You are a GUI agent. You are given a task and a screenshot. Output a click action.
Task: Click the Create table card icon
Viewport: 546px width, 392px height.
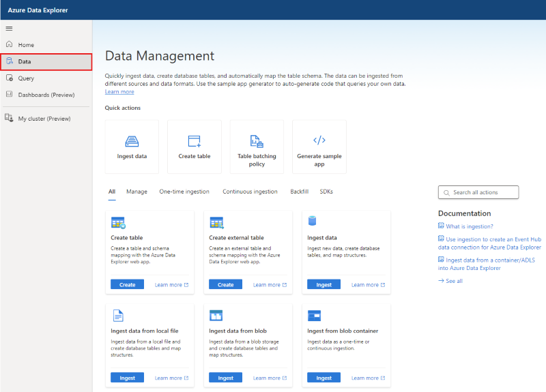click(x=118, y=223)
